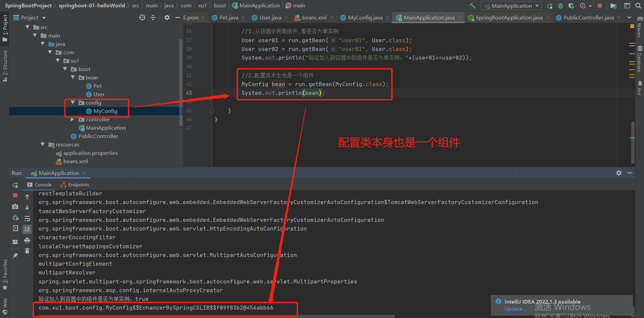Expand the controller package node
The height and width of the screenshot is (318, 644).
coord(73,119)
